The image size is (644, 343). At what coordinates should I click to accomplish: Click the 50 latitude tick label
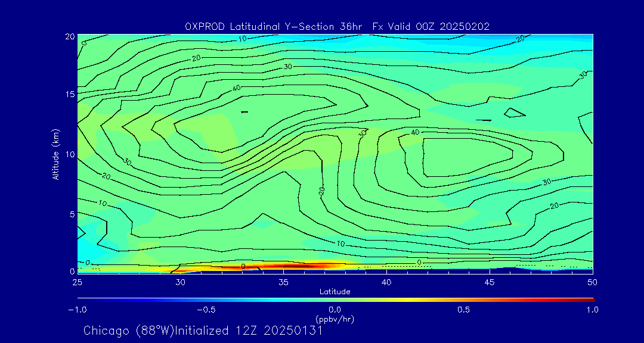click(x=592, y=282)
